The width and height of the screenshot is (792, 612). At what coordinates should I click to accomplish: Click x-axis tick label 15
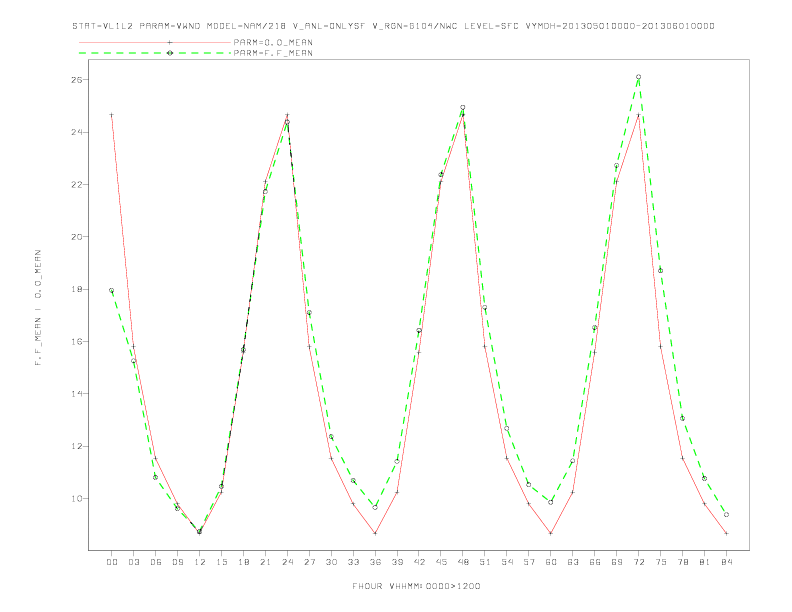click(x=221, y=562)
